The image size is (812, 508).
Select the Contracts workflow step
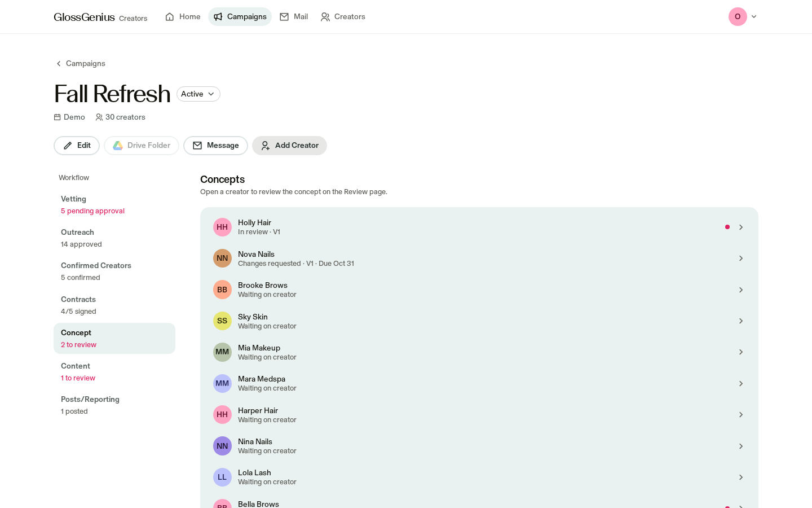click(114, 305)
